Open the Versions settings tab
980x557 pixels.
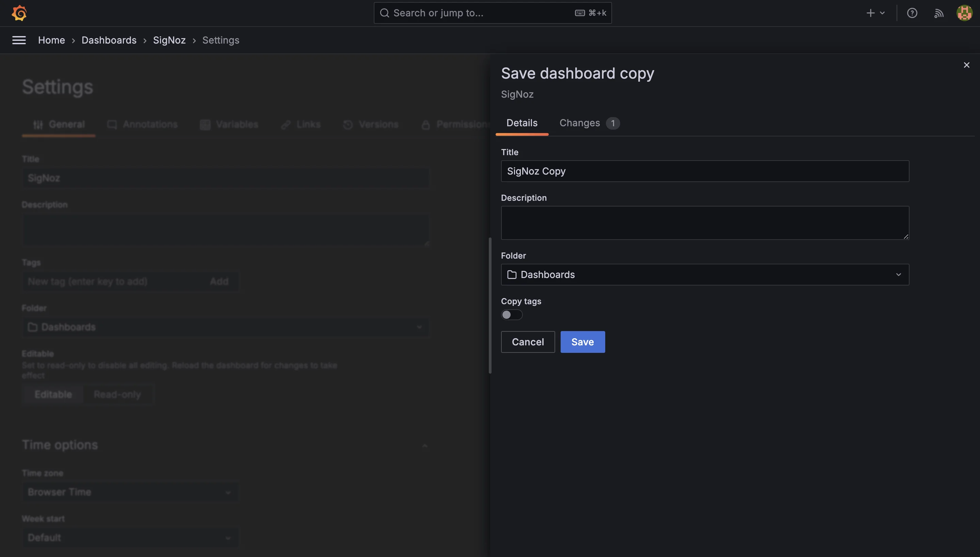(370, 125)
